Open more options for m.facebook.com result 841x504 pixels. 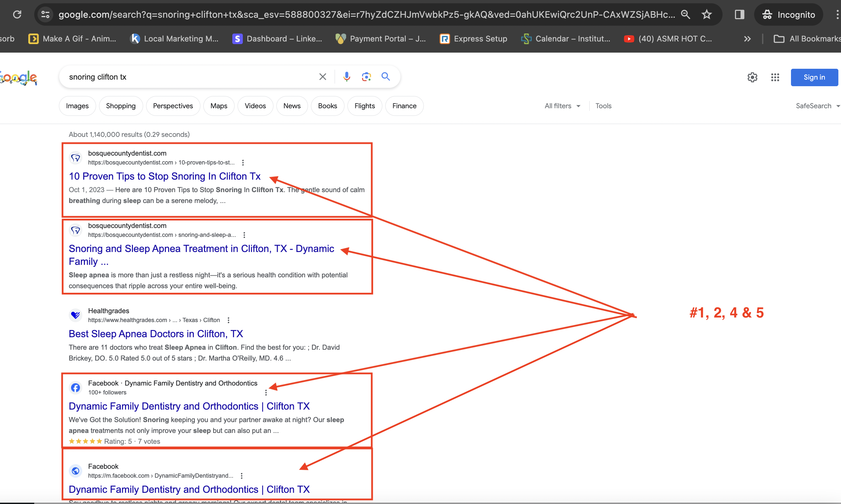pyautogui.click(x=242, y=476)
